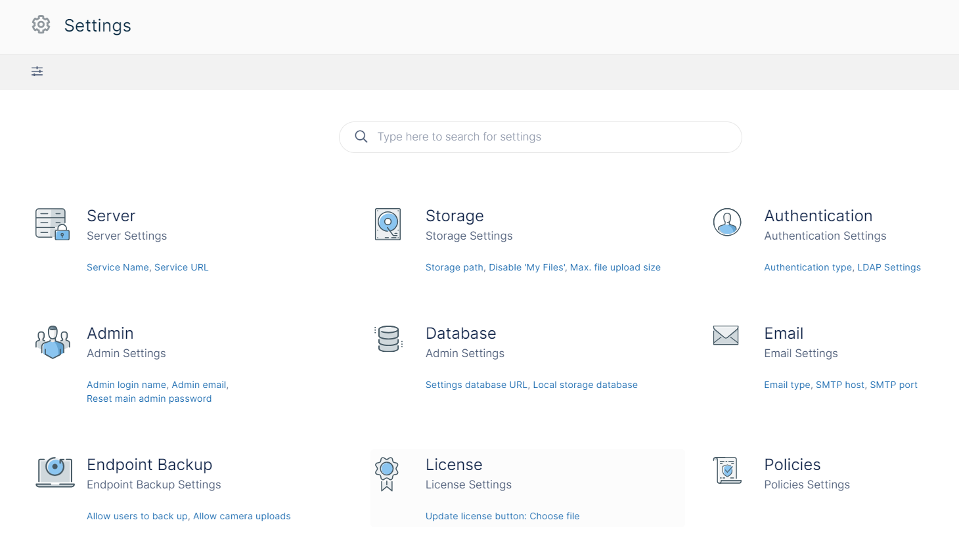Click the License ribbon badge icon
The image size is (959, 560).
[387, 474]
